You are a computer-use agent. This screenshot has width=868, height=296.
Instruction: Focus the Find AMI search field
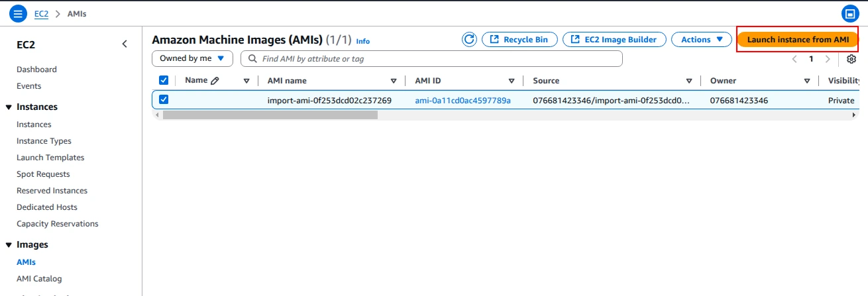[431, 59]
